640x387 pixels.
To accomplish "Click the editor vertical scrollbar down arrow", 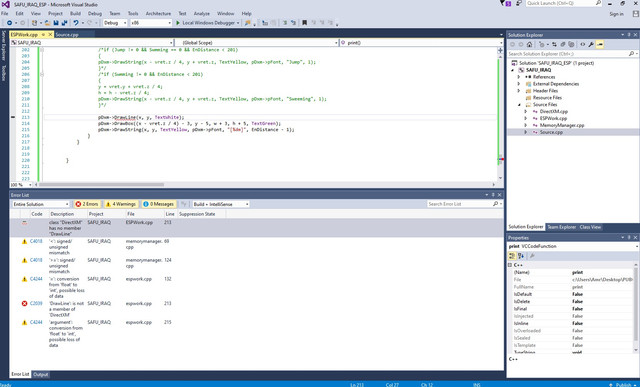I will [x=501, y=178].
